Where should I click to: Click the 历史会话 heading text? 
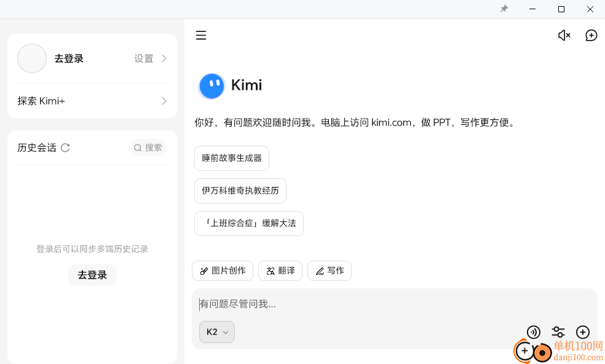coord(37,148)
